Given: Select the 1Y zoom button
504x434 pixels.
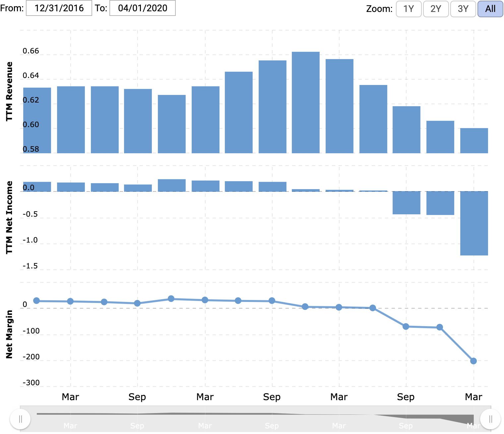Looking at the screenshot, I should pos(409,9).
